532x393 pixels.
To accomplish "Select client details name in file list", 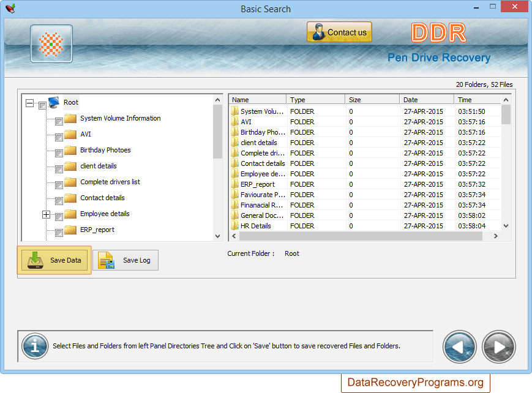I will pyautogui.click(x=259, y=143).
